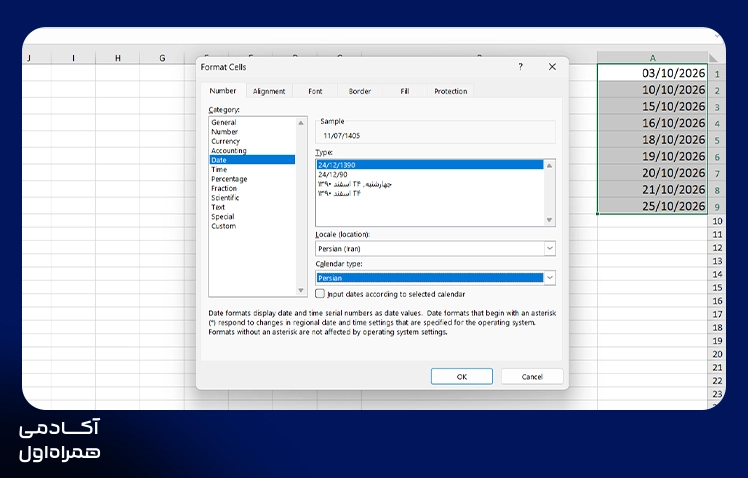The height and width of the screenshot is (478, 748).
Task: Open the Locale (location) dropdown
Action: [x=550, y=249]
